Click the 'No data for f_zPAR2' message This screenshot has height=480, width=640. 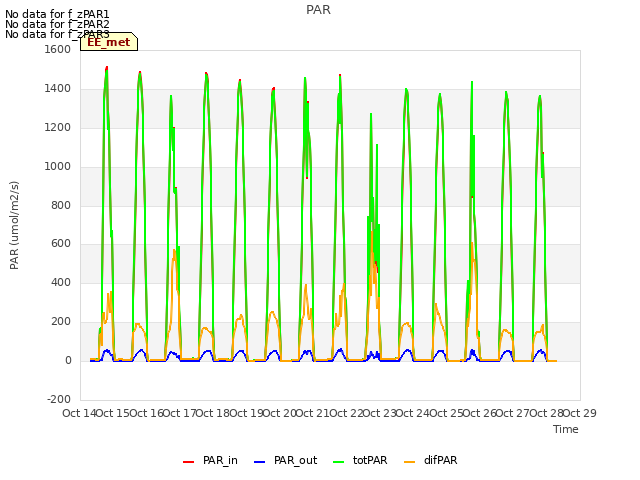coord(57,24)
